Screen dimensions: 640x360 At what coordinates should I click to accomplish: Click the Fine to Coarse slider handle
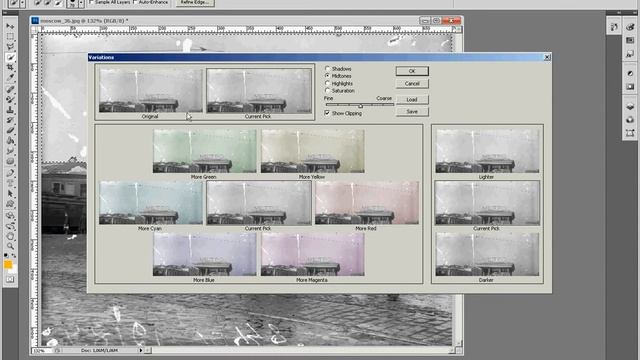(360, 106)
